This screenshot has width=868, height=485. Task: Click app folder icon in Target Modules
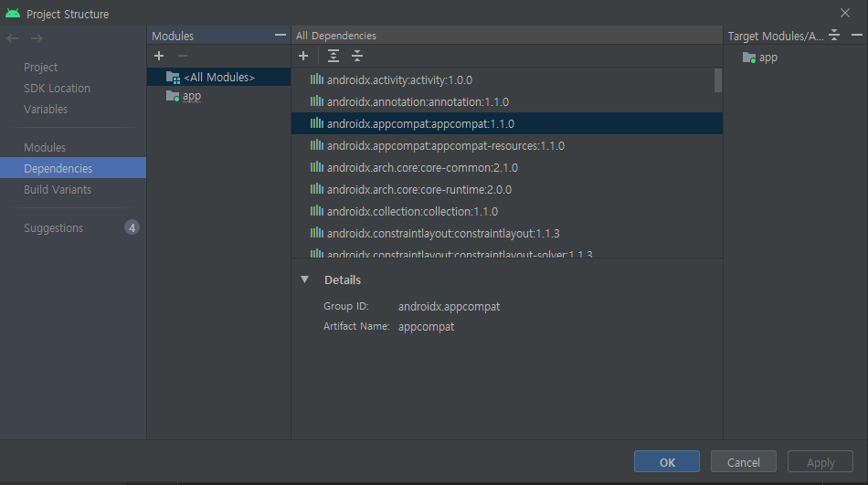tap(749, 58)
